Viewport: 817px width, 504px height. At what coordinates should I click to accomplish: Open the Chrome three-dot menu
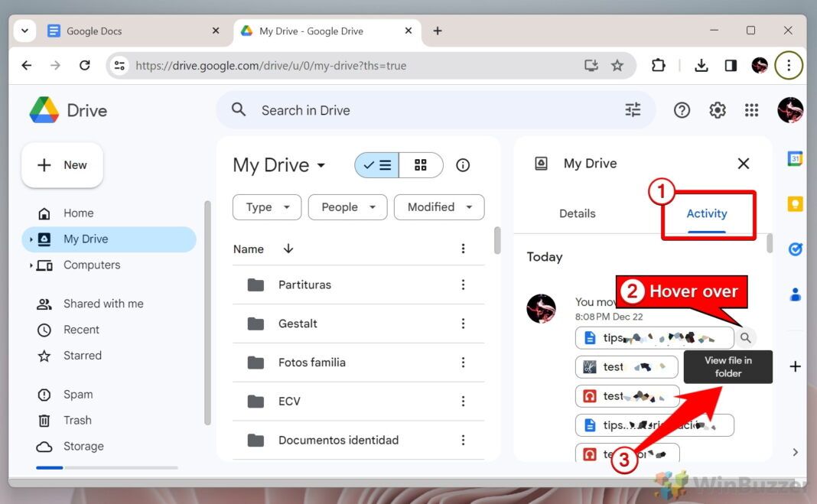click(789, 66)
